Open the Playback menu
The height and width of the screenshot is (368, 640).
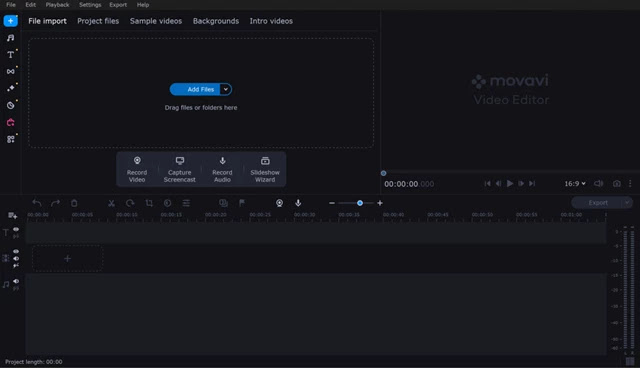[x=57, y=5]
